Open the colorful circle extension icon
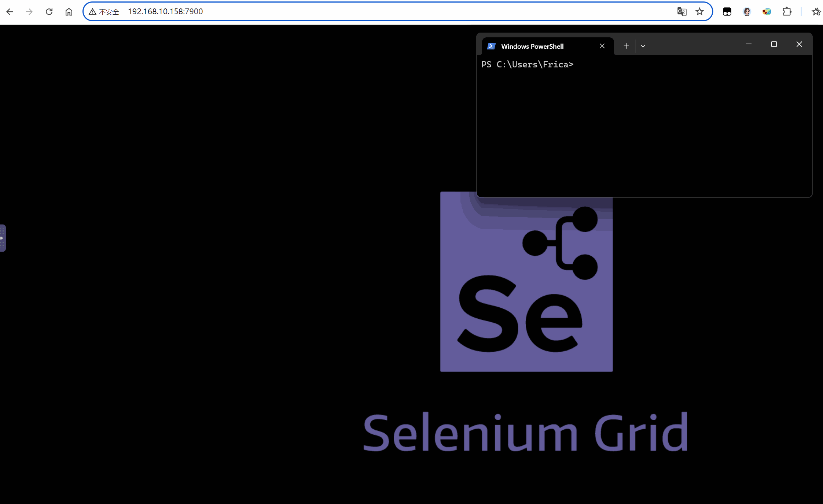823x504 pixels. click(767, 12)
